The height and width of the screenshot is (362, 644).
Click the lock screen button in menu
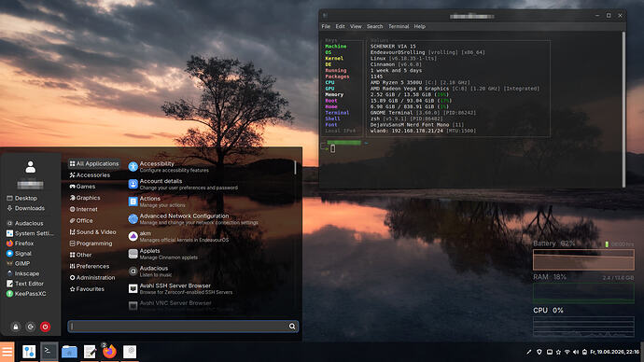pos(16,327)
